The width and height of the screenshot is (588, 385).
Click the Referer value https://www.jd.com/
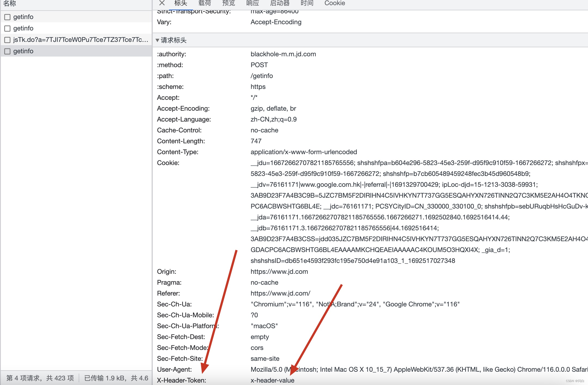(x=280, y=293)
